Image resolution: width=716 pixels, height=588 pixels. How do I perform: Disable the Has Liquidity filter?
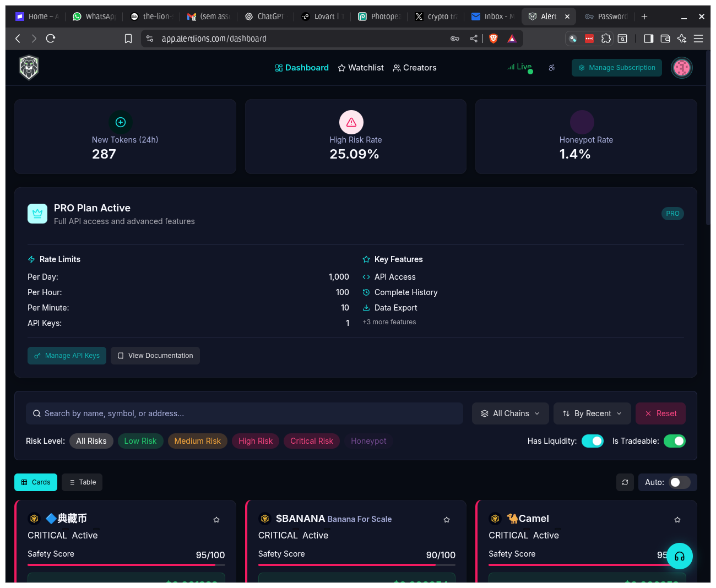click(593, 441)
